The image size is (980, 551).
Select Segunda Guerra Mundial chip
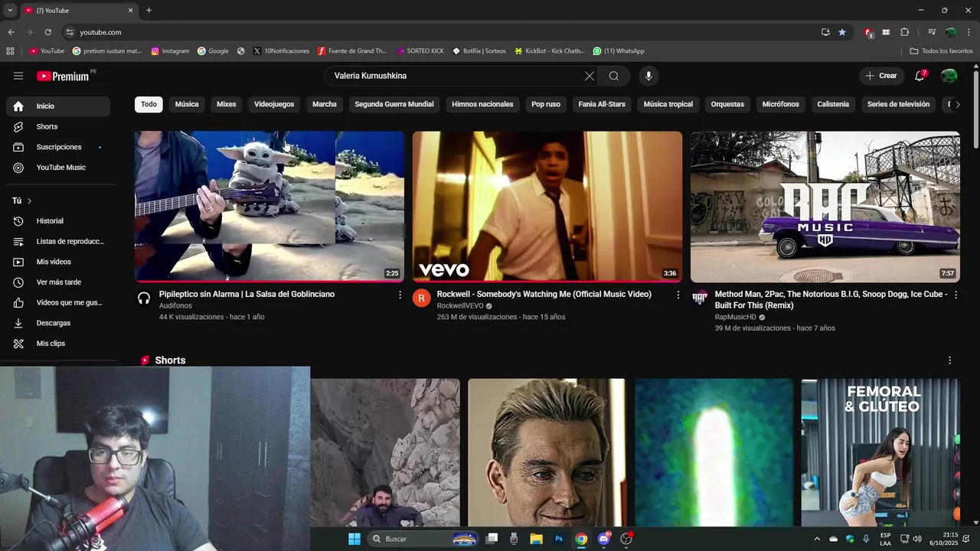pos(394,104)
